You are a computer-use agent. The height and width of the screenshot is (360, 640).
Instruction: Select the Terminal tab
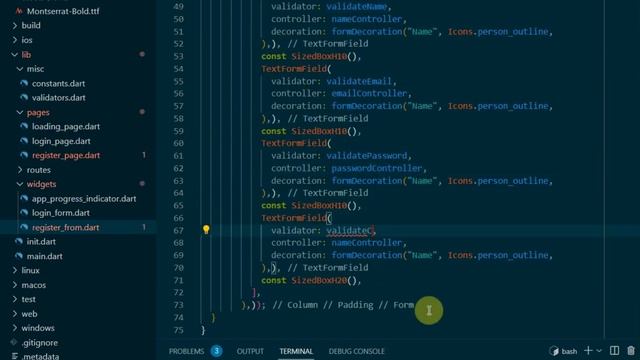pos(296,351)
